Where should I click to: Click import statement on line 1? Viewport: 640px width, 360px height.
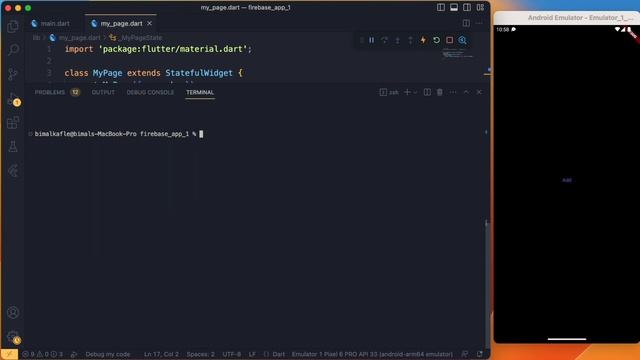pos(158,49)
